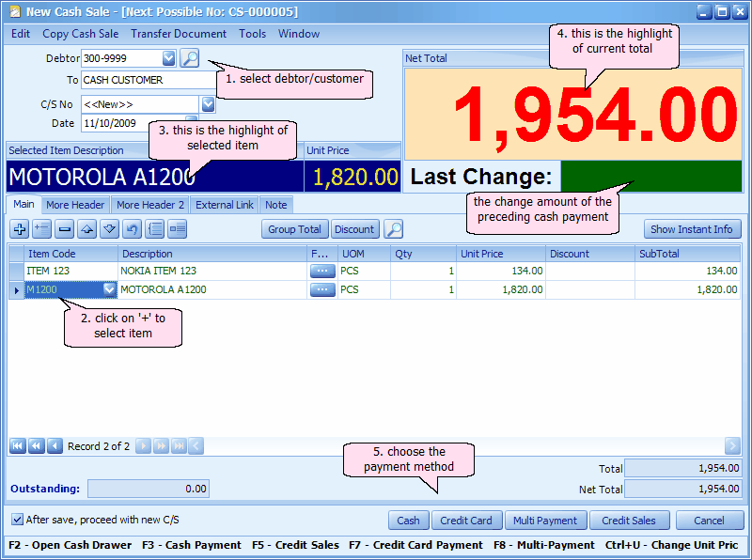Click the Item Code column header
Viewport: 752px width, 560px height.
click(71, 254)
